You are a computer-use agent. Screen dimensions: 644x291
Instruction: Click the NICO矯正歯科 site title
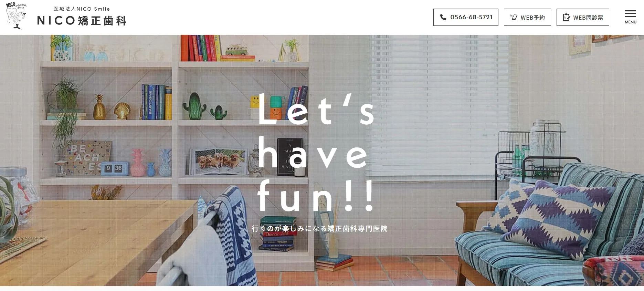click(x=82, y=21)
